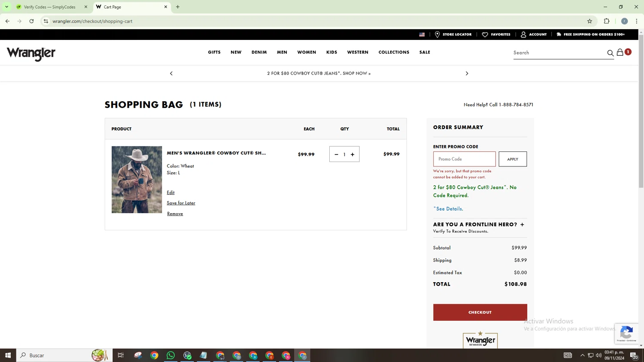Open Account link in top bar
This screenshot has height=362, width=644.
pyautogui.click(x=534, y=34)
